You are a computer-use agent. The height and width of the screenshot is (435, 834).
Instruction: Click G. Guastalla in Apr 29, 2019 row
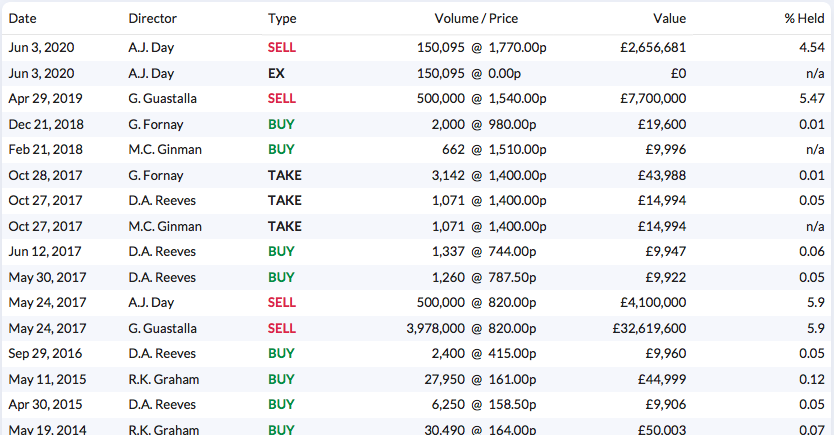coord(162,99)
